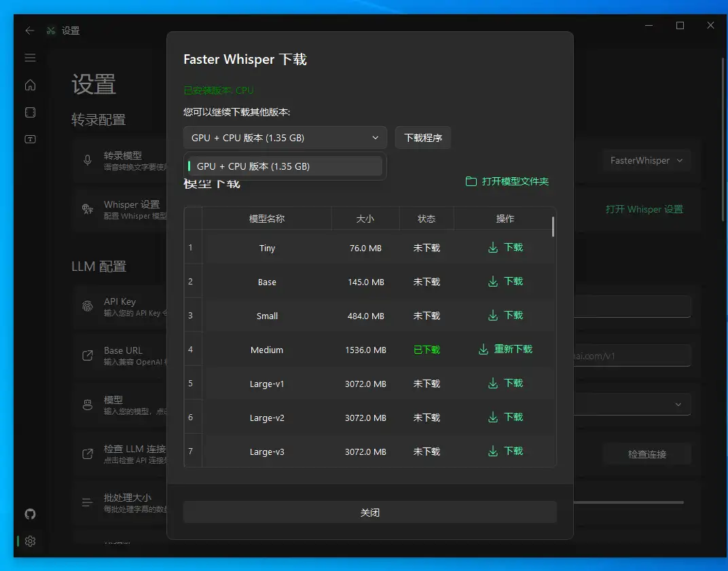Click the batch size slider track

tap(628, 502)
